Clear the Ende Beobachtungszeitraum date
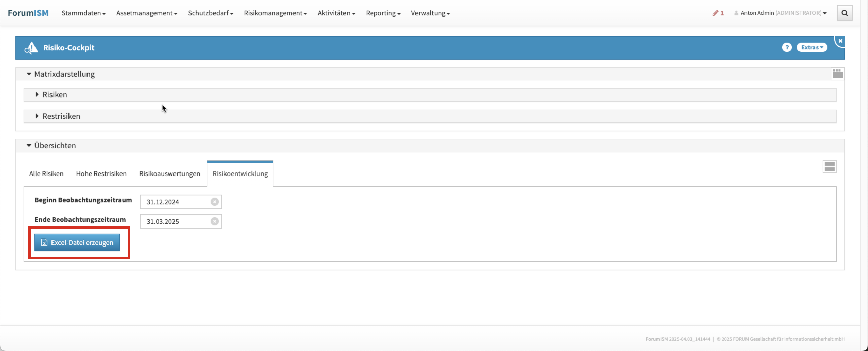The height and width of the screenshot is (351, 868). (x=214, y=221)
